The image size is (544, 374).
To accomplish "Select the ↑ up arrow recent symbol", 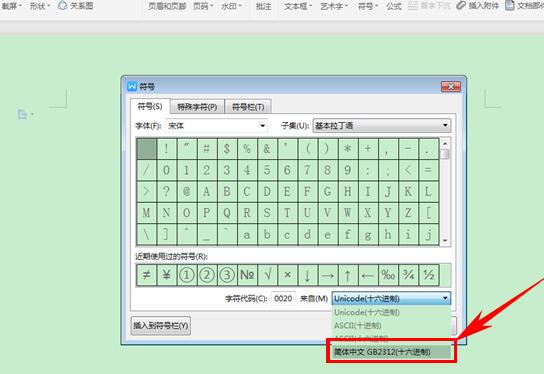I will tap(348, 275).
